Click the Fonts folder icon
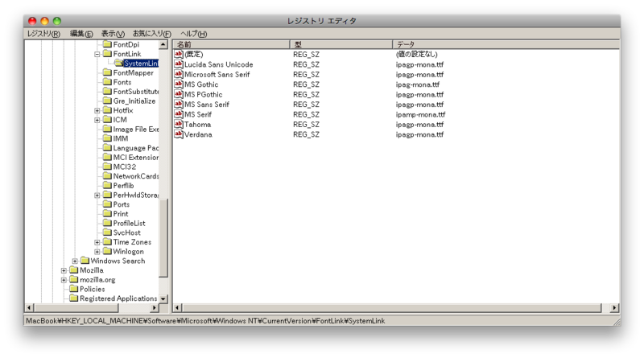Screen dimensions: 644x358 click(x=107, y=82)
